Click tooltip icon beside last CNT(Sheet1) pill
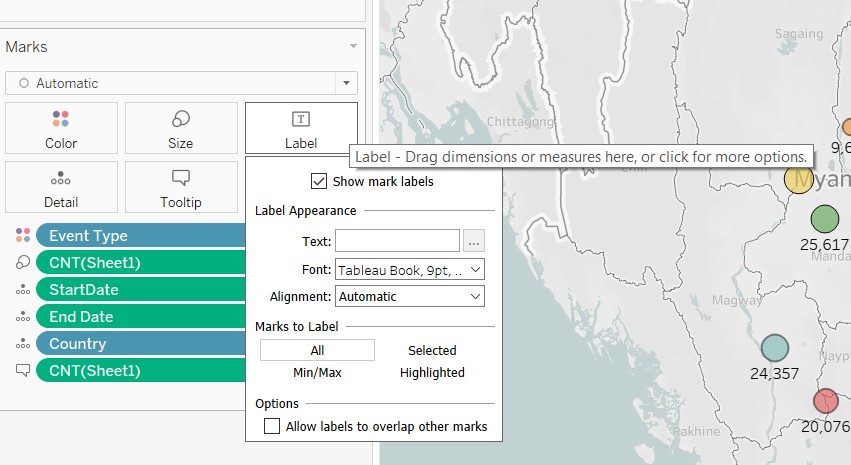The height and width of the screenshot is (465, 851). [x=22, y=371]
